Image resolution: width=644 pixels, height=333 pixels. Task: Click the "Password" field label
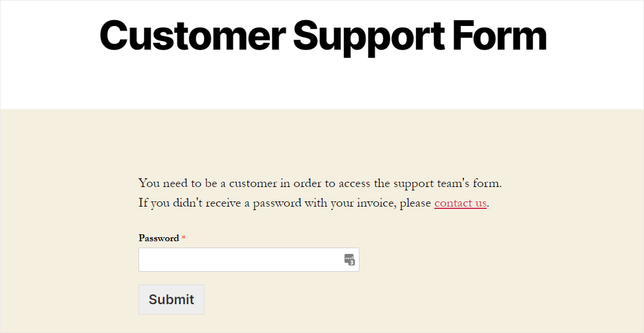(x=159, y=238)
